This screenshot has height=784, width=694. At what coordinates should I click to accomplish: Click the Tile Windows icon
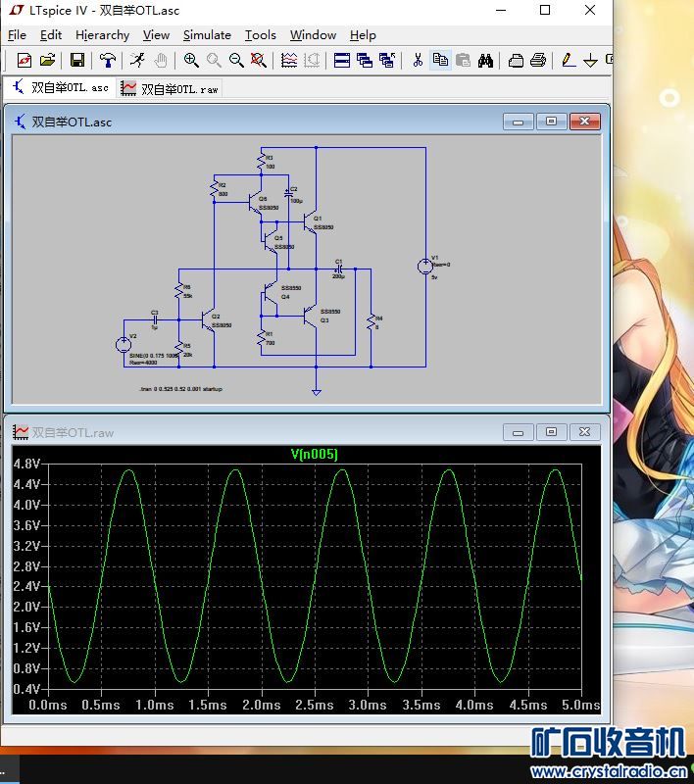tap(342, 60)
